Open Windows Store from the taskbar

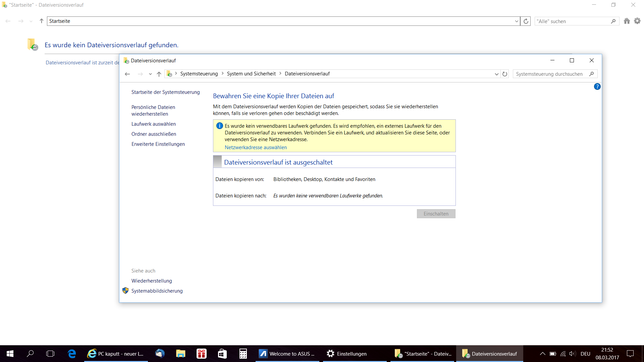pyautogui.click(x=222, y=354)
